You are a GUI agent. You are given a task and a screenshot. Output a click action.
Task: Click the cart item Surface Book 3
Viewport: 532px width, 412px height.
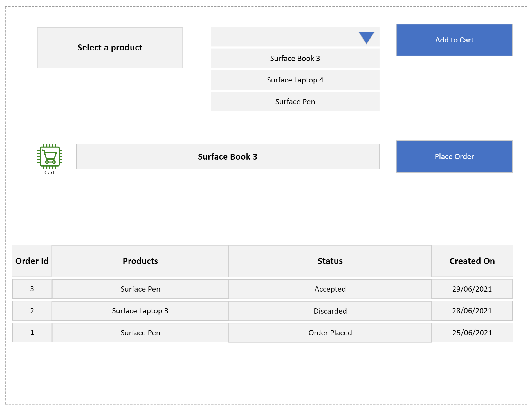pyautogui.click(x=228, y=156)
